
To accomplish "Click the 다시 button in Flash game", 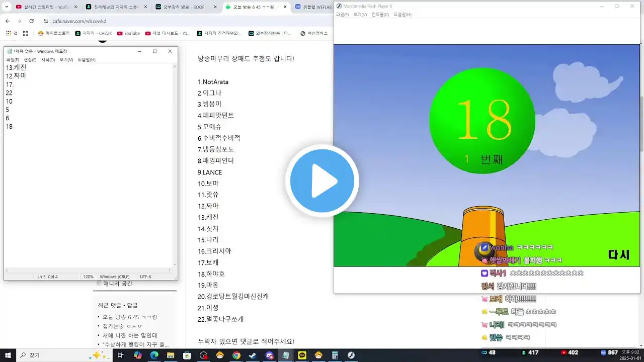I will click(619, 254).
